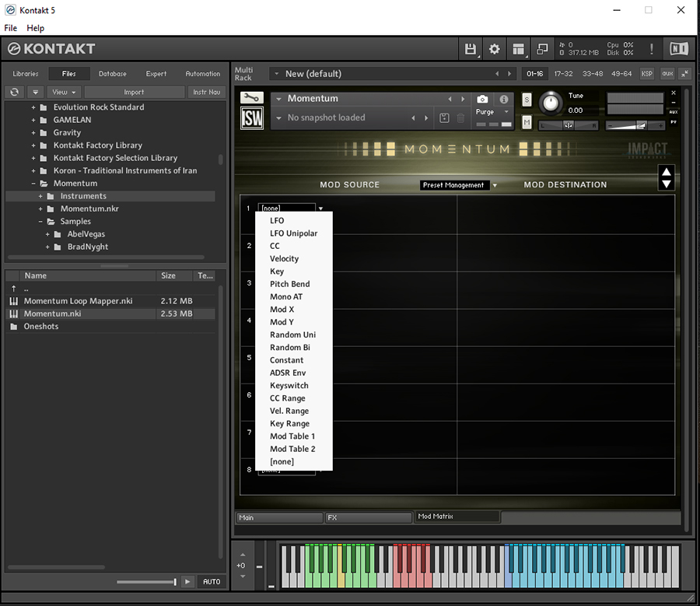This screenshot has height=606, width=700.
Task: Click next multi arrow near New (default)
Action: [509, 74]
